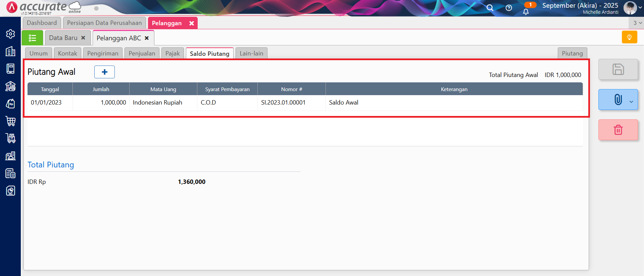Open the search magnifier icon
Image resolution: width=644 pixels, height=276 pixels.
pos(490,8)
